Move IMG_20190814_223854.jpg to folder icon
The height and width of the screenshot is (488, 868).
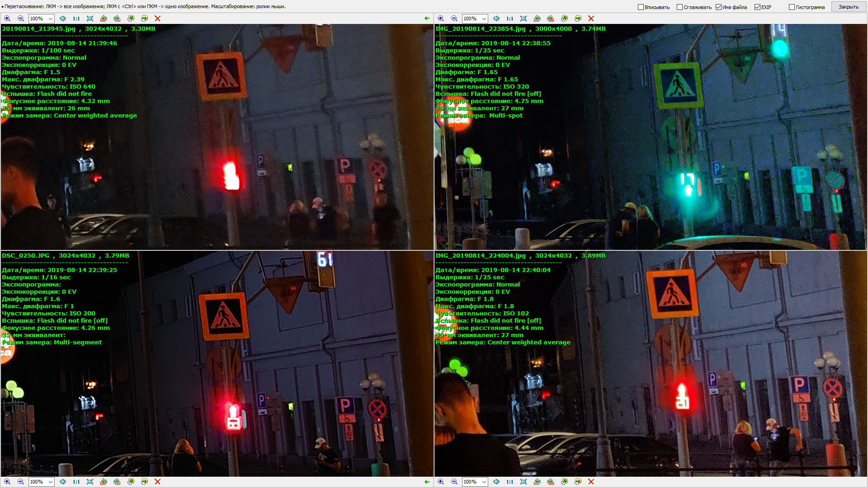pos(578,19)
